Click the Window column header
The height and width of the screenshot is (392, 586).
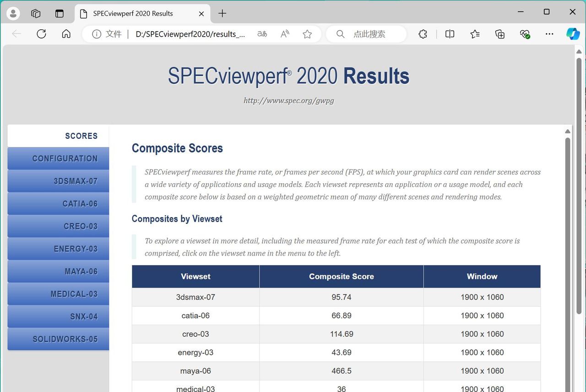tap(482, 277)
